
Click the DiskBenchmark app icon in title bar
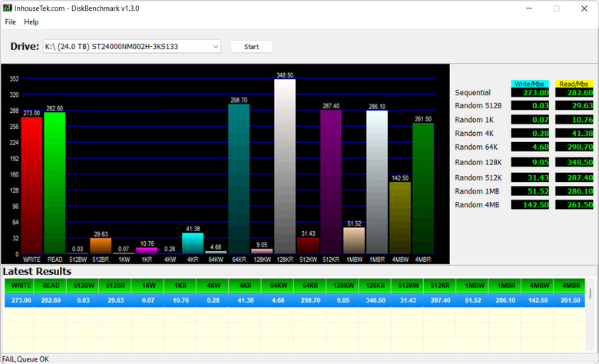pos(7,8)
